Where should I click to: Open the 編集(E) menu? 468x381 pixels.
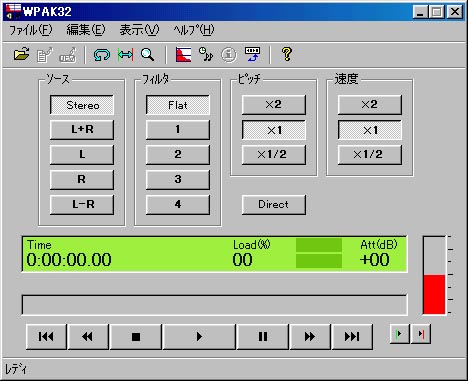coord(86,30)
